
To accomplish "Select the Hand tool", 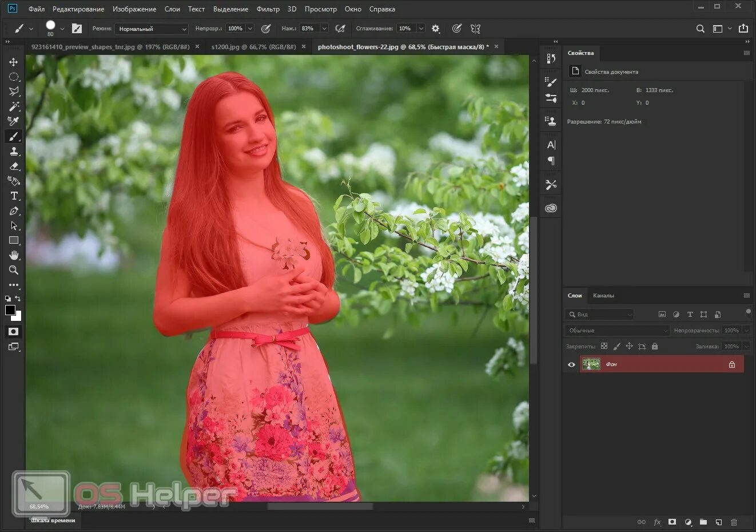I will [14, 255].
